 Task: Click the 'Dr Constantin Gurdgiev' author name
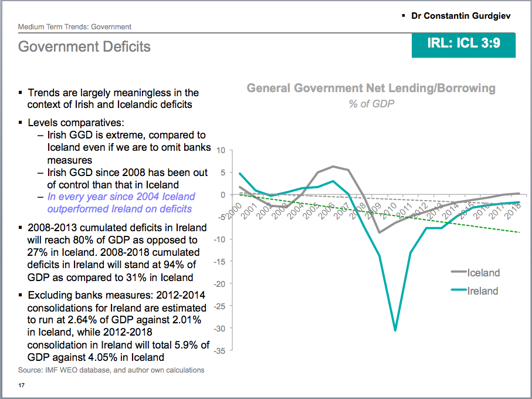click(x=460, y=16)
